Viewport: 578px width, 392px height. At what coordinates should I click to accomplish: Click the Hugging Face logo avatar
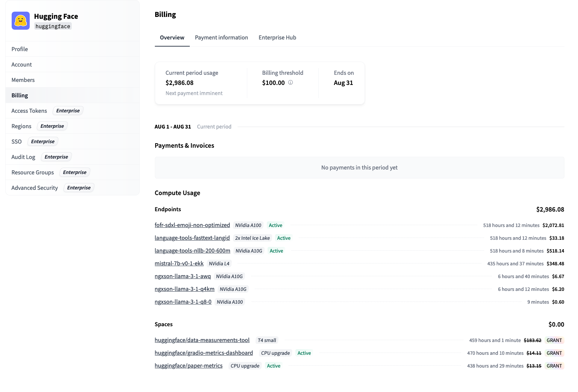21,21
